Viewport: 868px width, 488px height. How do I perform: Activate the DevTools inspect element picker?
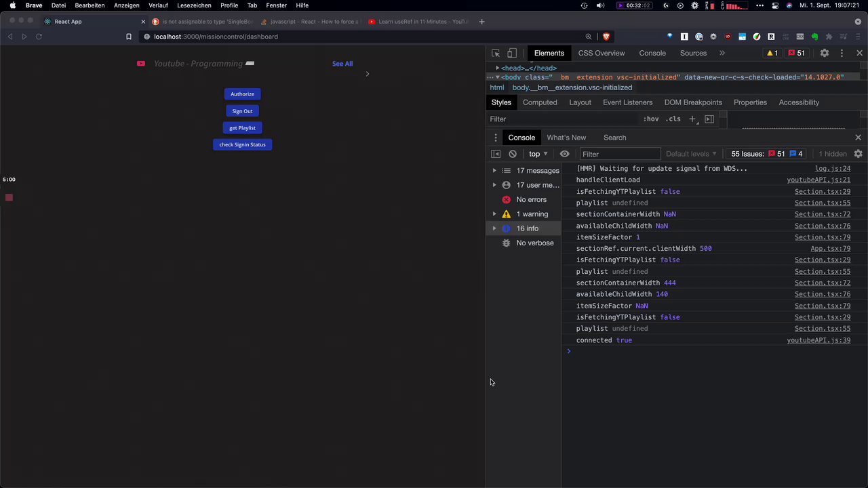496,53
